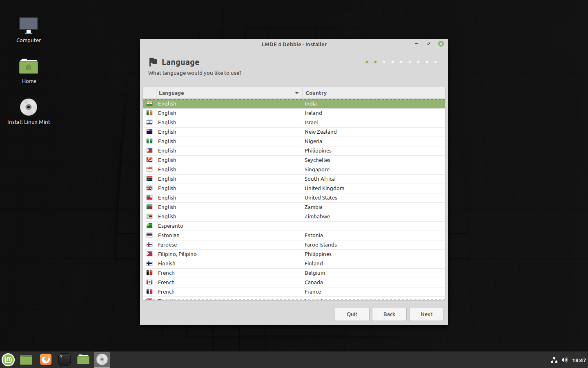Click the Canada flag icon
Image resolution: width=588 pixels, height=368 pixels.
click(x=149, y=282)
